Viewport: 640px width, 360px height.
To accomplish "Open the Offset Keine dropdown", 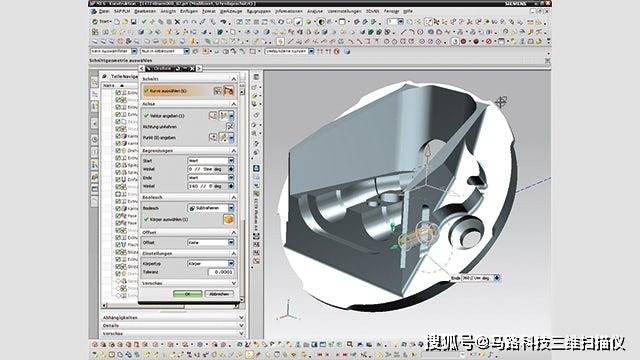I will click(211, 242).
